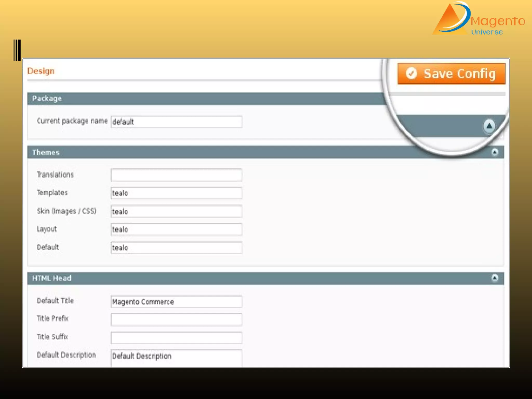Viewport: 532px width, 399px height.
Task: Focus the Current package name field
Action: (176, 122)
